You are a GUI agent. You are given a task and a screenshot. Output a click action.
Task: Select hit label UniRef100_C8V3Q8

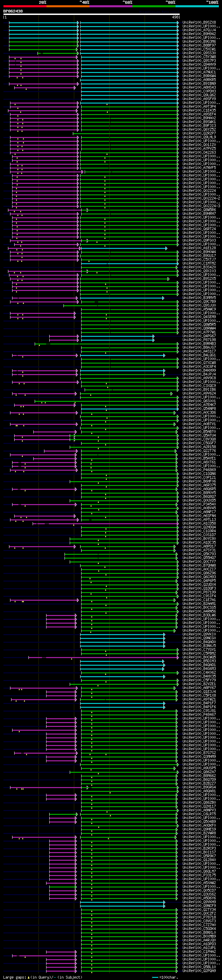199,439
